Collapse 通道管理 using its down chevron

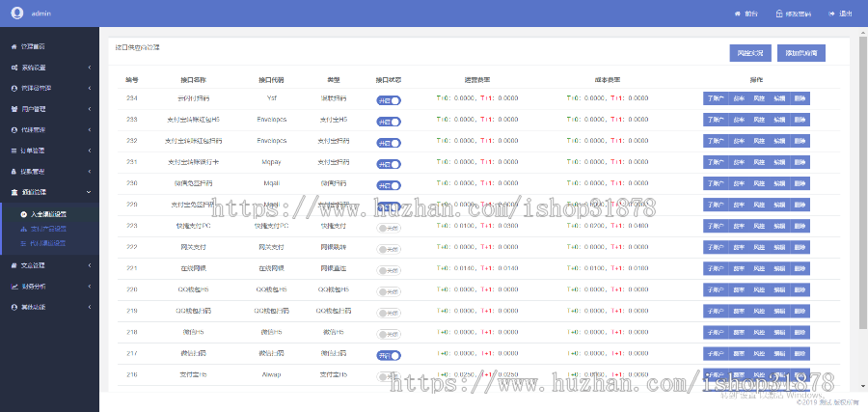(x=90, y=192)
